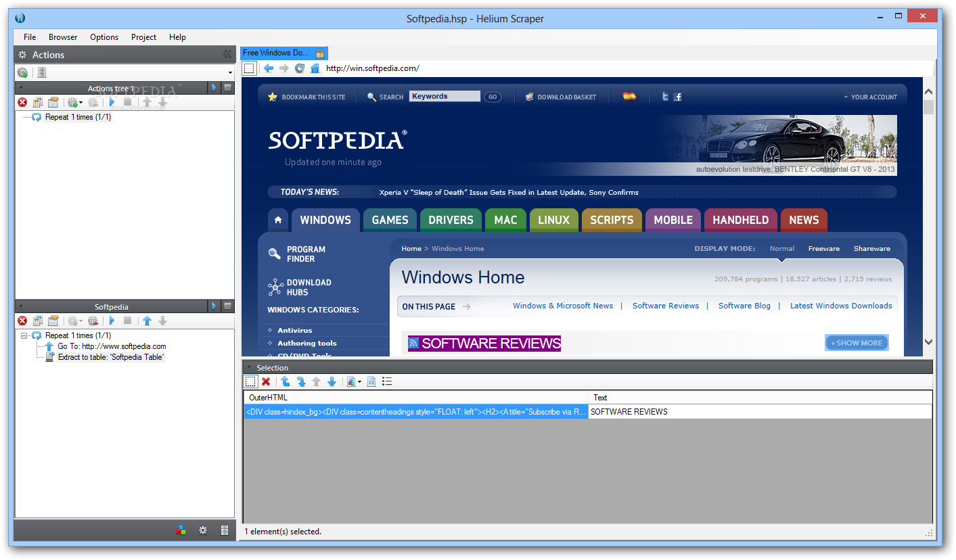Collapse 'Repeat 1 times' node in Softpedia tree

tap(24, 335)
